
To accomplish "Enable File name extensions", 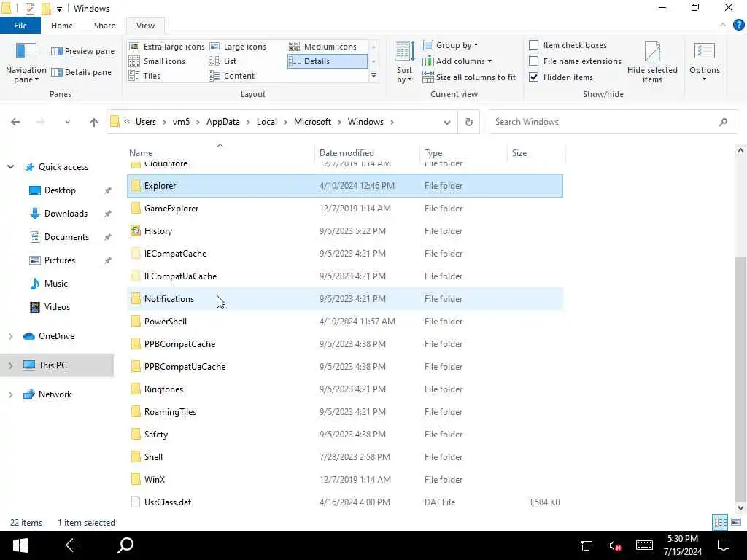I will (533, 61).
